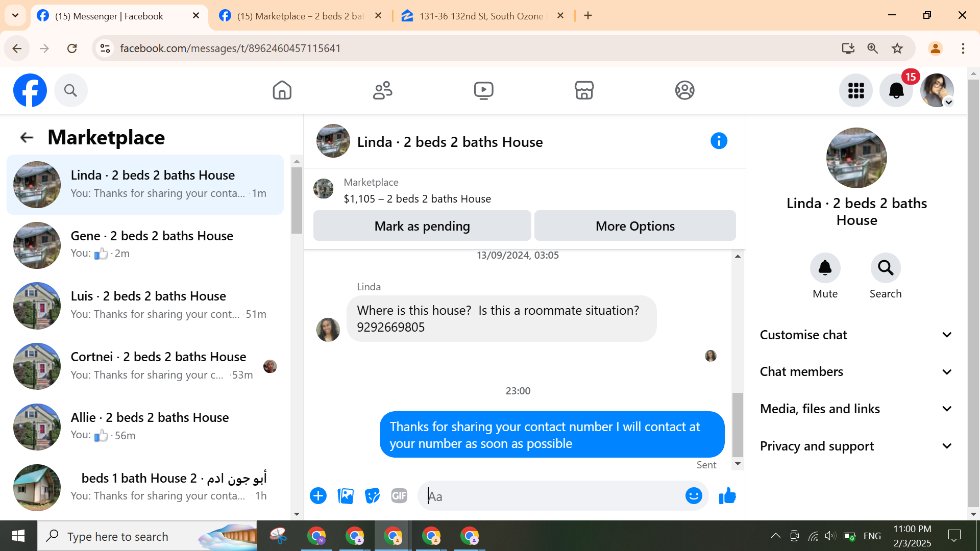980x551 pixels.
Task: Go back to previous page in Chrome
Action: point(17,48)
